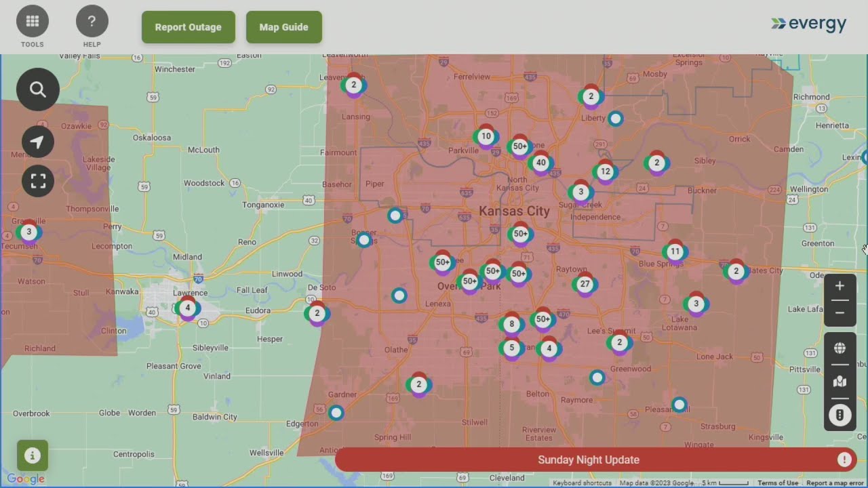Viewport: 868px width, 488px height.
Task: Select outage cluster 3 near Tecumseh
Action: [28, 232]
